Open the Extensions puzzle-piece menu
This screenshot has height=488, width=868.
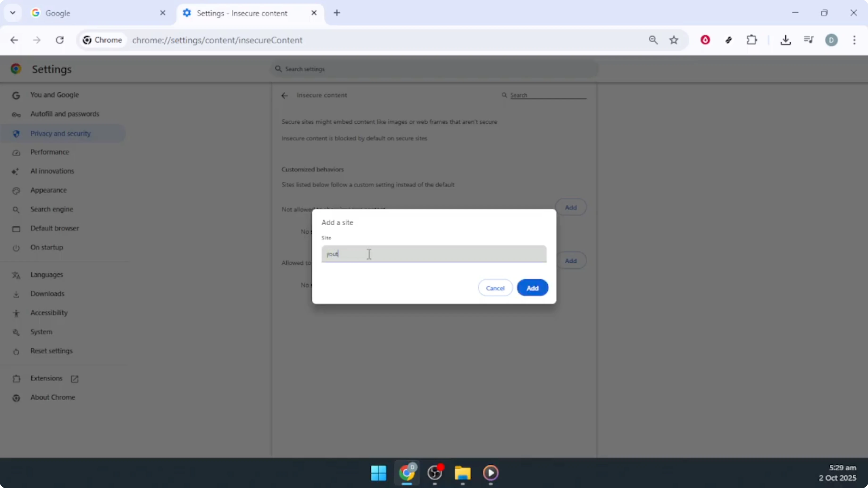(x=752, y=40)
